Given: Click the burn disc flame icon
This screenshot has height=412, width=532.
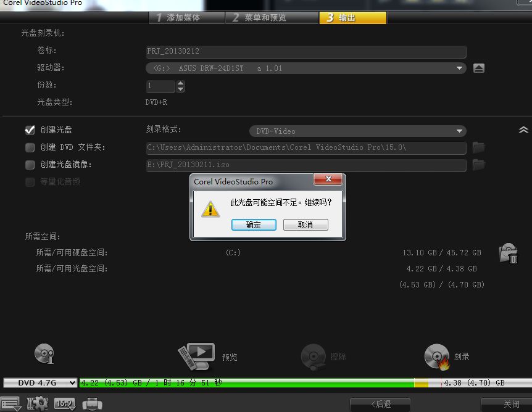Looking at the screenshot, I should (437, 356).
